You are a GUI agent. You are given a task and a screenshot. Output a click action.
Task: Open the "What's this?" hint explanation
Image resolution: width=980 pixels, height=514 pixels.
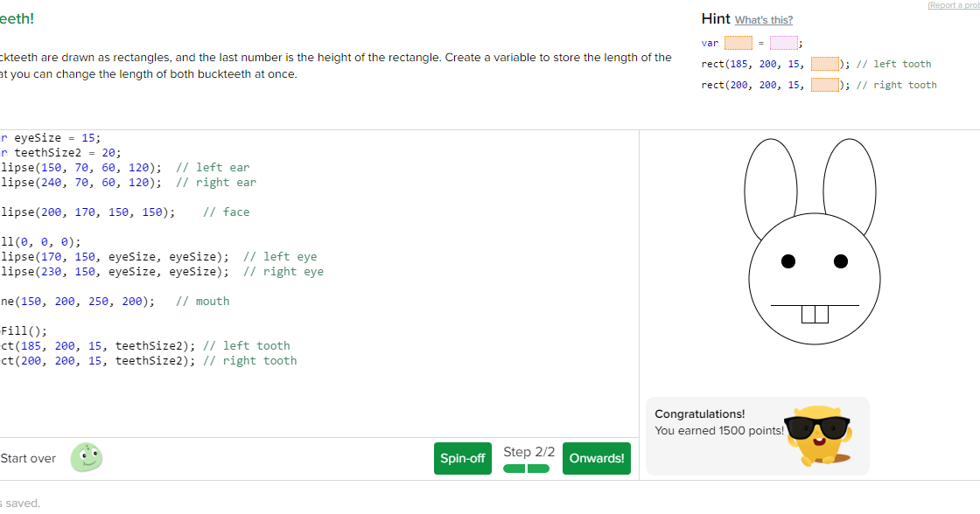764,19
